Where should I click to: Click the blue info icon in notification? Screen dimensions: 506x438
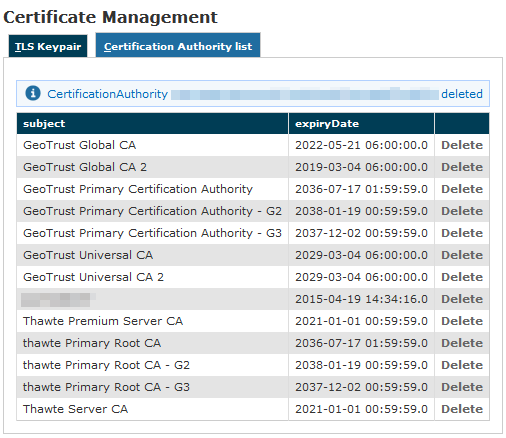33,93
